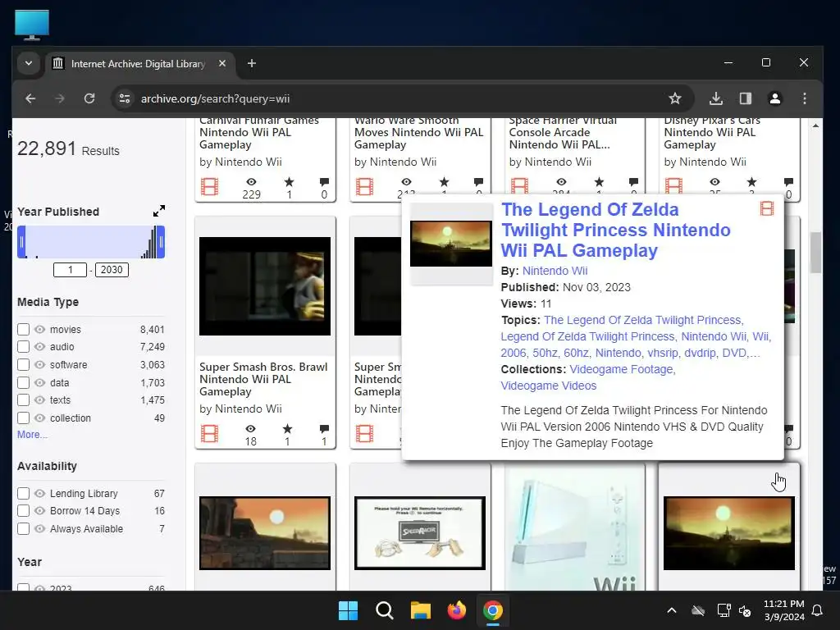Viewport: 840px width, 630px height.
Task: Open Chrome three-dot menu
Action: [x=804, y=98]
